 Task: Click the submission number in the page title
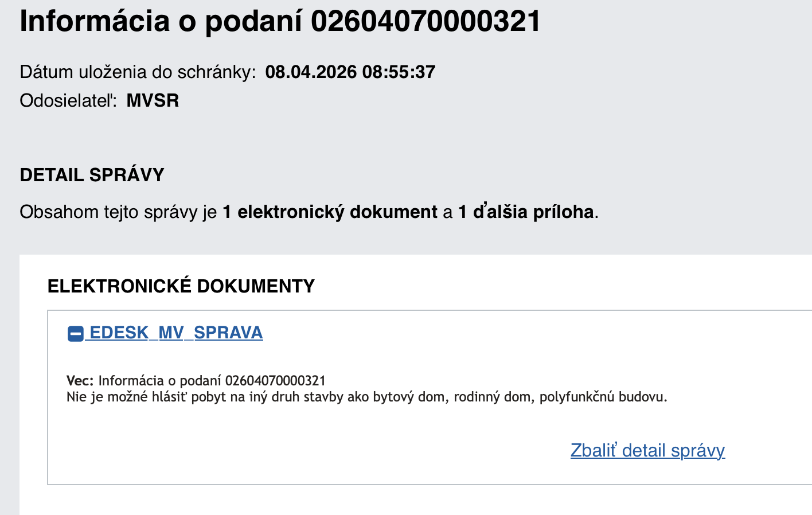[x=425, y=21]
